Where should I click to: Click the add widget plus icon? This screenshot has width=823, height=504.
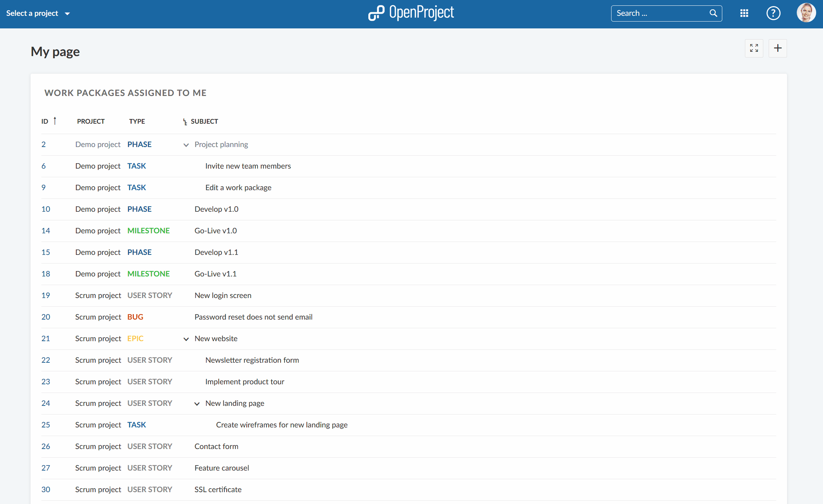778,48
